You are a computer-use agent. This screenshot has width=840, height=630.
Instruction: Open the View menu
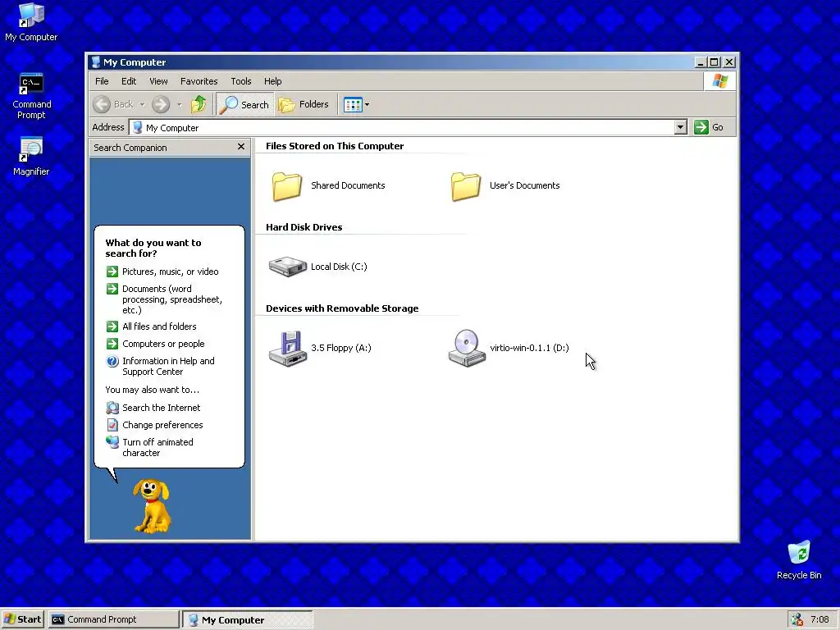pyautogui.click(x=158, y=81)
